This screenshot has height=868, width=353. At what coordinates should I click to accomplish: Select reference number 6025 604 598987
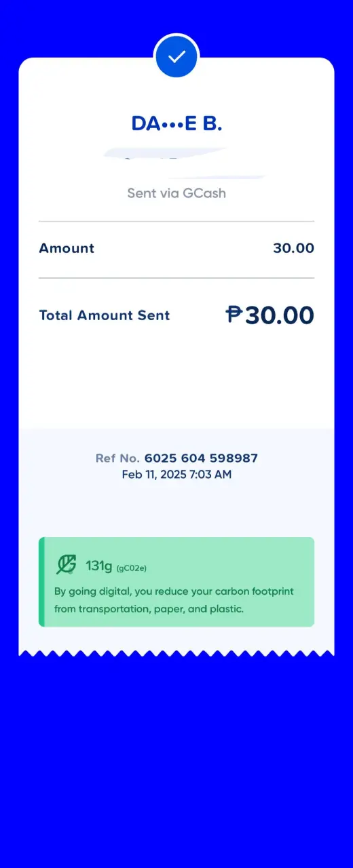coord(201,458)
